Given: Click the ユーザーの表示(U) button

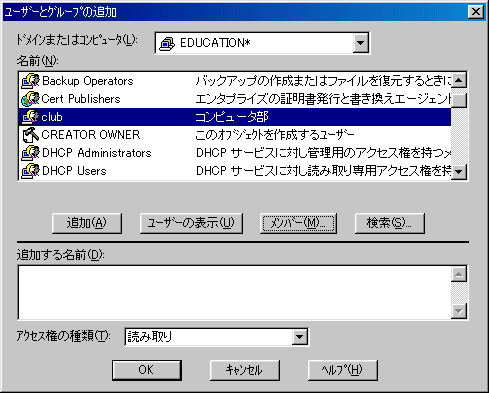Looking at the screenshot, I should click(191, 223).
